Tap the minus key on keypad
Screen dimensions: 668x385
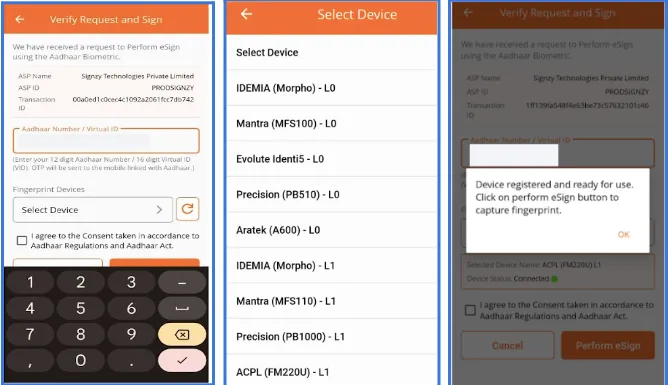(182, 282)
